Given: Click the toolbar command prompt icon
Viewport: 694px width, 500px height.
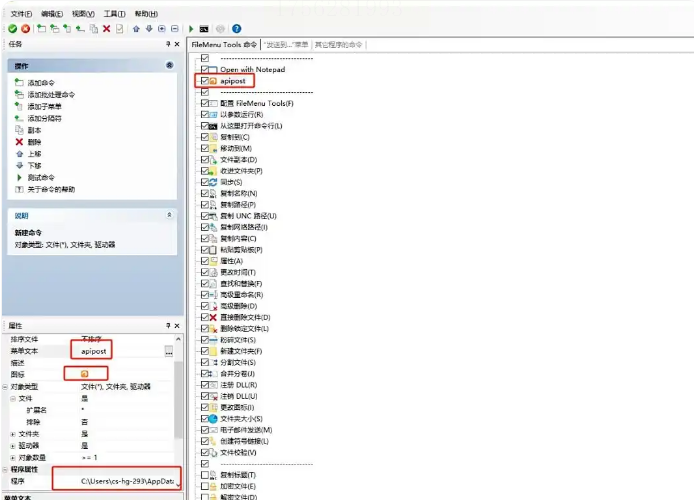Looking at the screenshot, I should (204, 29).
